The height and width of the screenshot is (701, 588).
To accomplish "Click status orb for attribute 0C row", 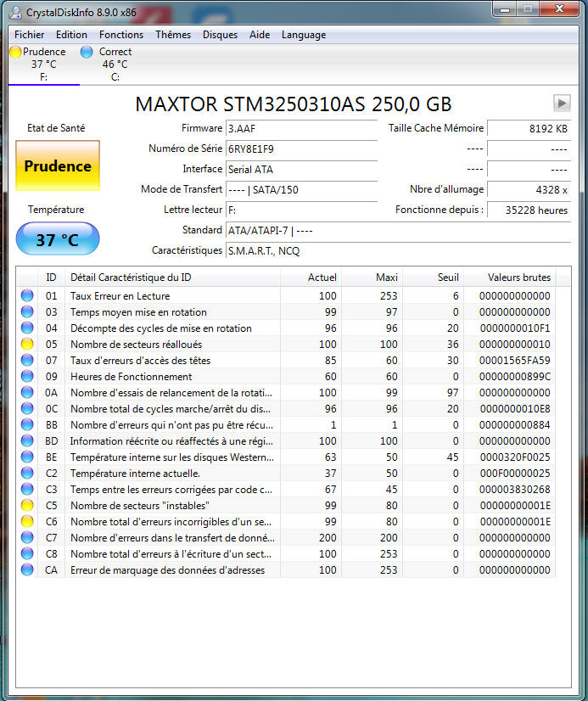I will tap(27, 408).
